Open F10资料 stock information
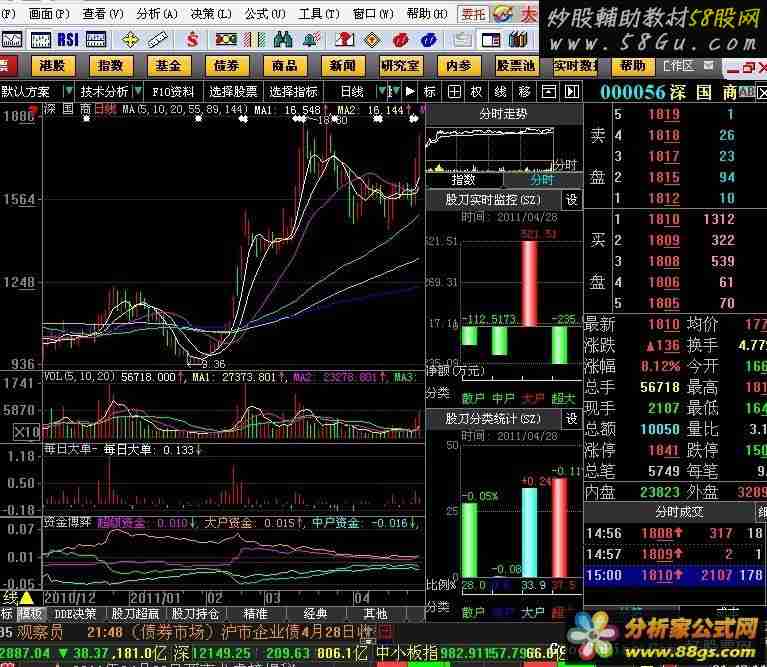Screen dimensions: 767x667 point(173,91)
